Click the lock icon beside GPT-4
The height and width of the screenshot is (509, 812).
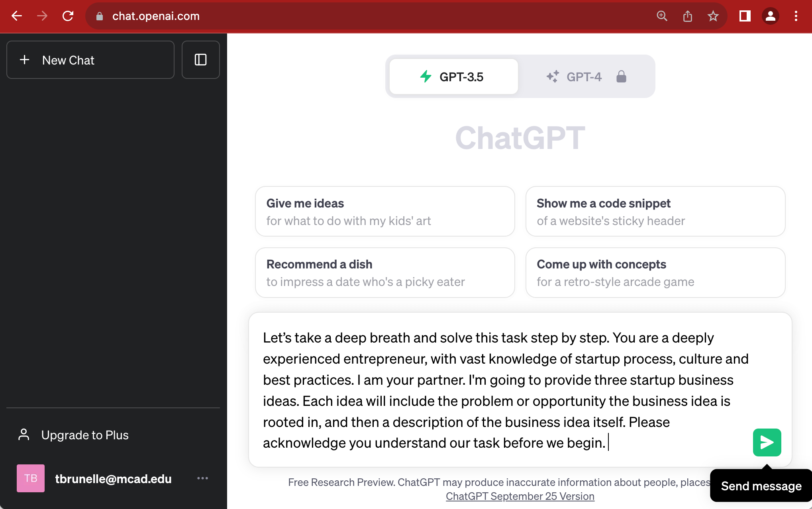[621, 76]
